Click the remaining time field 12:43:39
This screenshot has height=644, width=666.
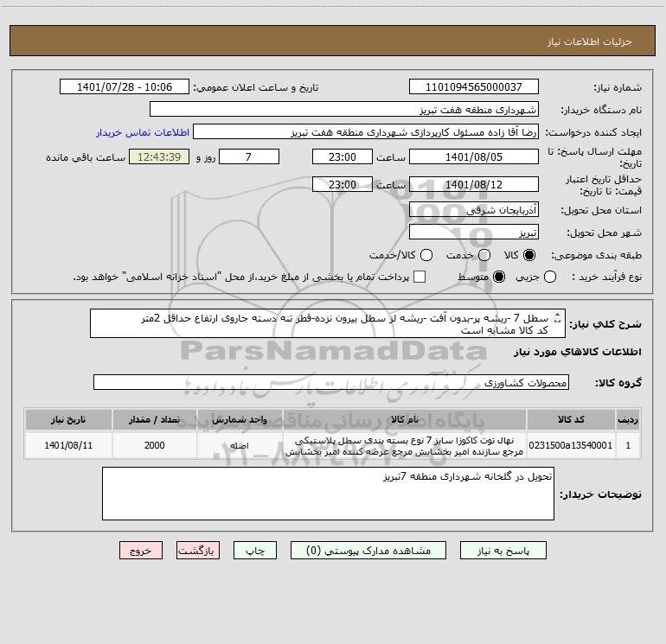(x=159, y=156)
